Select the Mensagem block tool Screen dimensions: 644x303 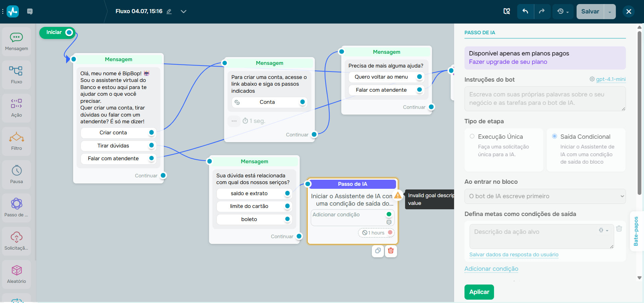pos(16,41)
